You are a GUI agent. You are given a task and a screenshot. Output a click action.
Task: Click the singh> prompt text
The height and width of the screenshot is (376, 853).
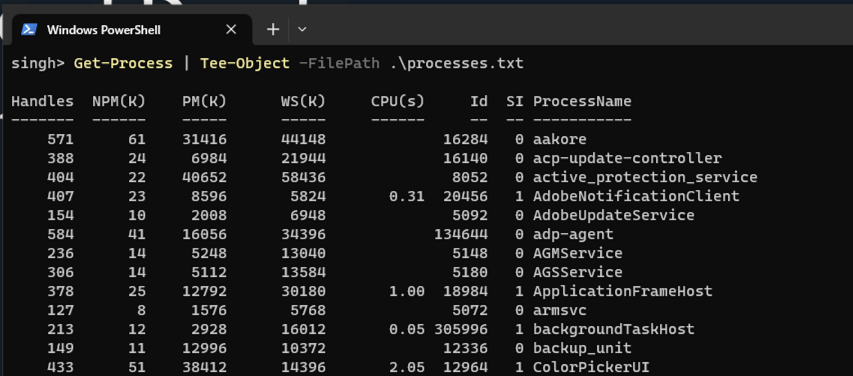point(38,64)
